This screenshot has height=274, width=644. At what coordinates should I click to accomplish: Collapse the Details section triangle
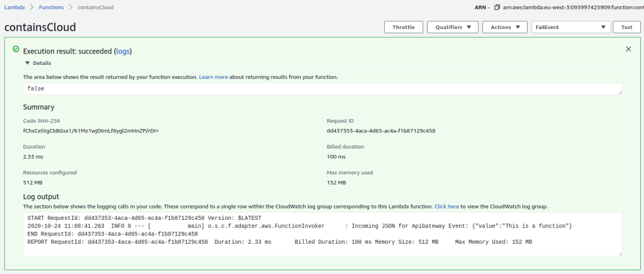[x=27, y=63]
